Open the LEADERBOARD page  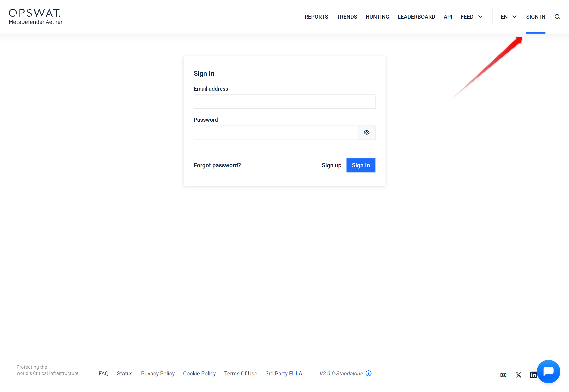(416, 17)
